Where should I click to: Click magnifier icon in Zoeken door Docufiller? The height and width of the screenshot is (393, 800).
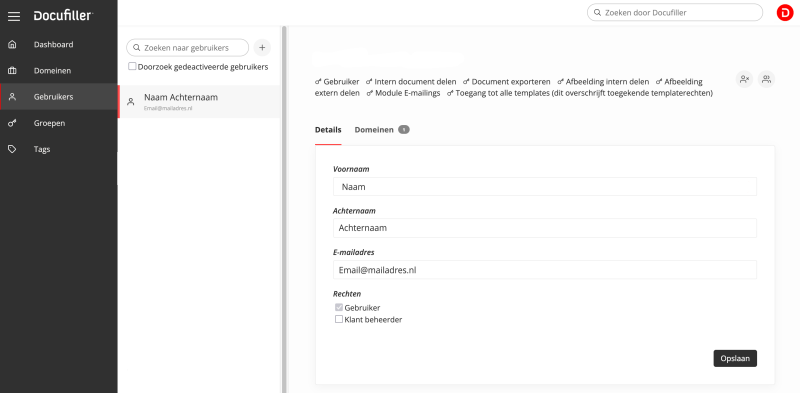[597, 13]
